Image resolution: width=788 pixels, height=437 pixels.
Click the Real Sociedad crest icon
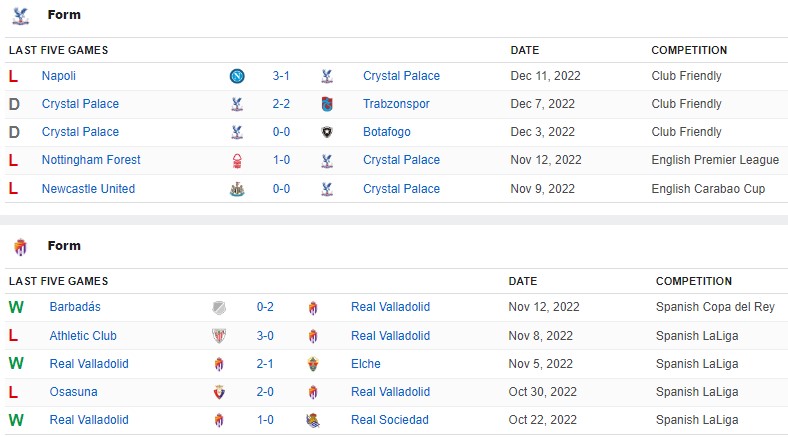[313, 420]
